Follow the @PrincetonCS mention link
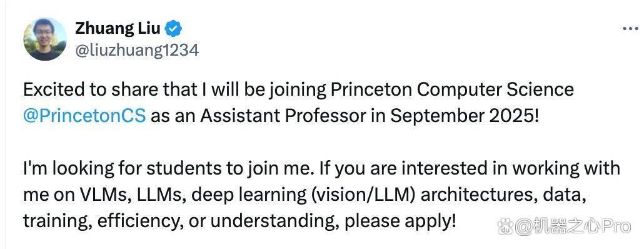The width and height of the screenshot is (644, 249). tap(84, 116)
